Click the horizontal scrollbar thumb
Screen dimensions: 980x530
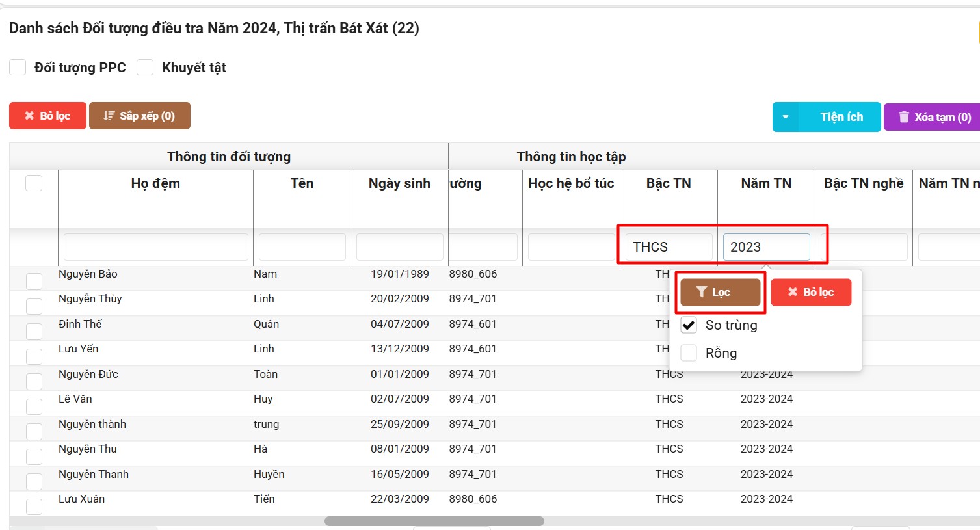[x=434, y=521]
